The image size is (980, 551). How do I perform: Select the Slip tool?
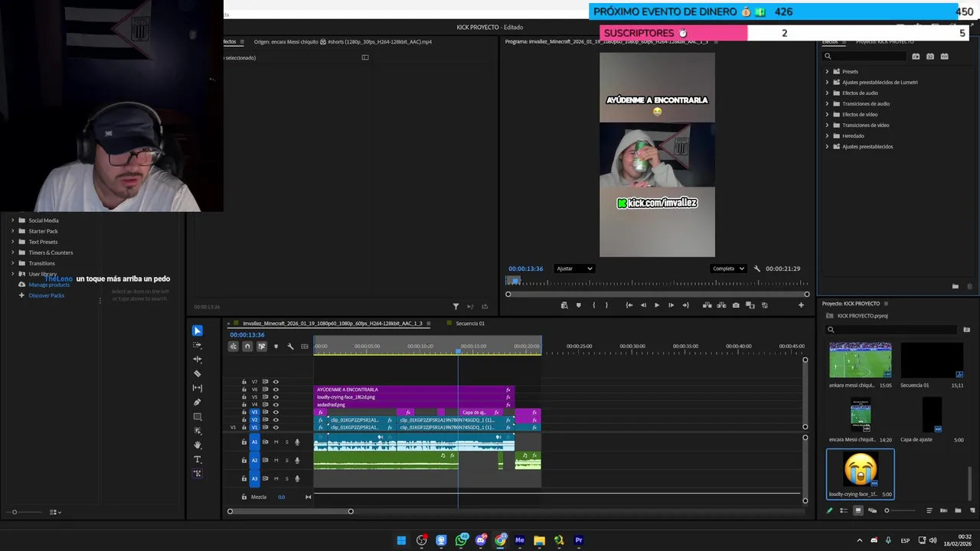[198, 388]
